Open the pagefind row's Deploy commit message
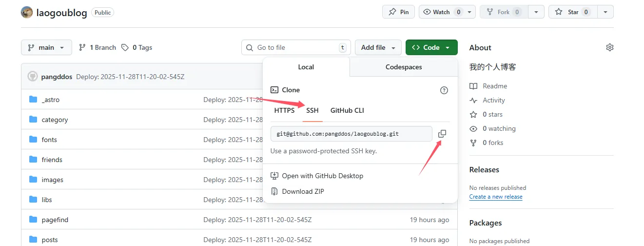 coord(257,220)
